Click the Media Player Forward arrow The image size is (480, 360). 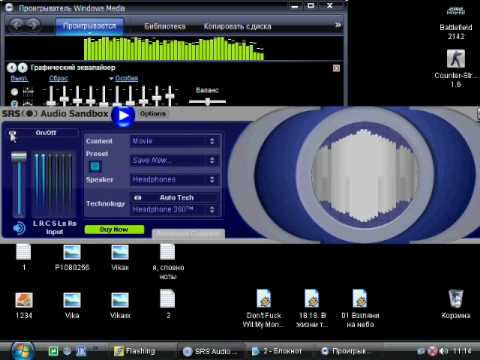[x=33, y=24]
